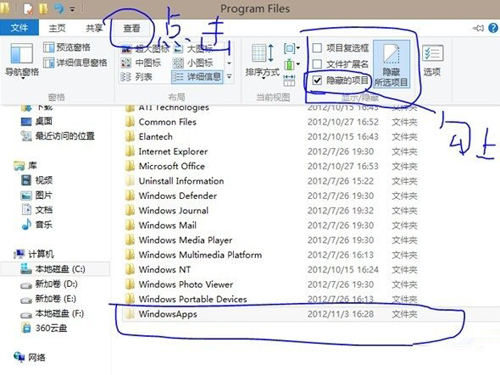Open the 导航窗格 navigation pane button
The height and width of the screenshot is (375, 500).
click(x=22, y=60)
